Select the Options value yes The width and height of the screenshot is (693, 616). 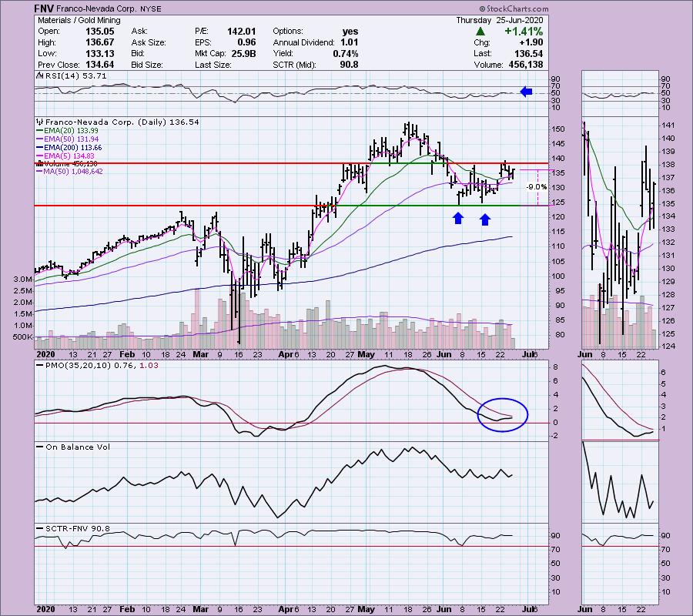tap(350, 32)
